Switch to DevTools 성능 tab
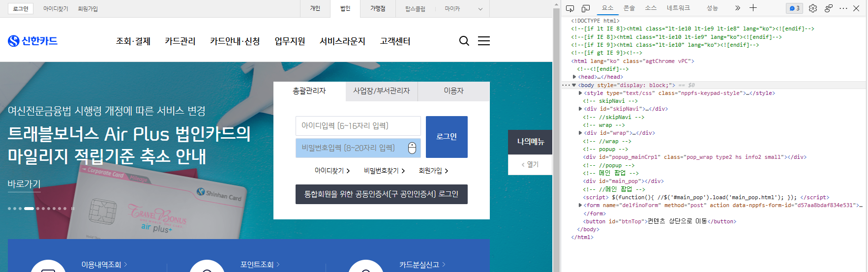Viewport: 868px width, 272px height. (x=712, y=8)
